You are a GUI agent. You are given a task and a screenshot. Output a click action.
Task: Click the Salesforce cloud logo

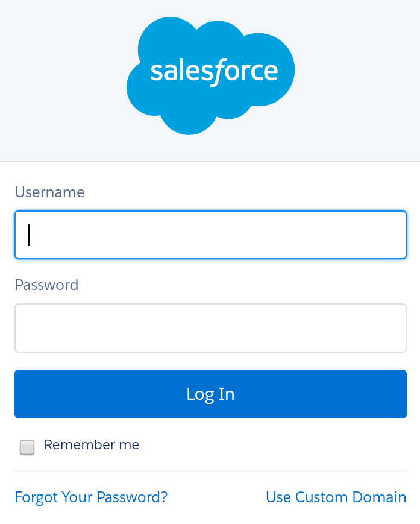pos(210,76)
